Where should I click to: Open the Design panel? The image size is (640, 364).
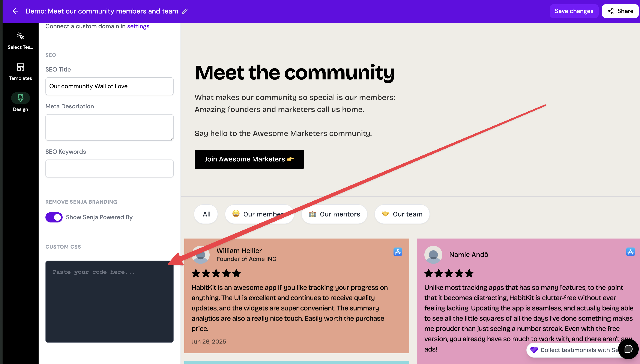[21, 103]
